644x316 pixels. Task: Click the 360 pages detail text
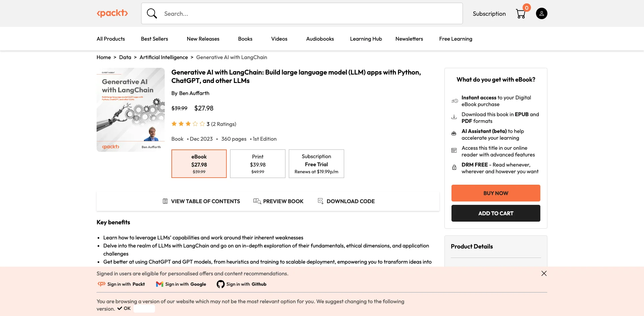click(x=234, y=139)
